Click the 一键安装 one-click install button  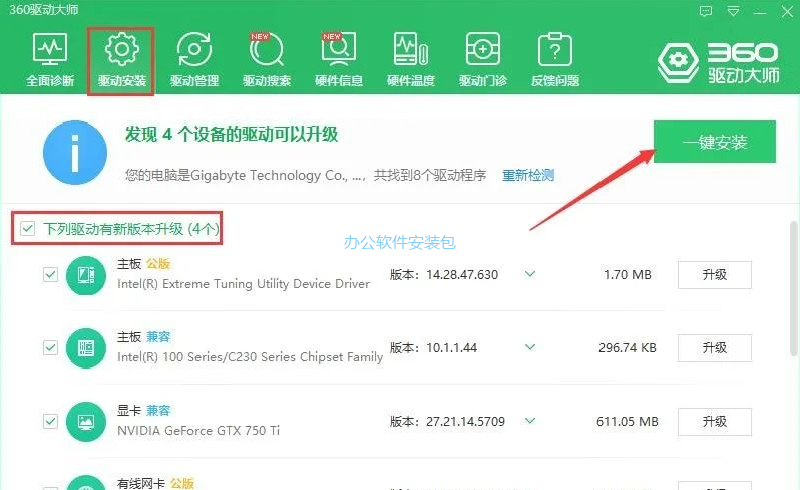click(715, 142)
